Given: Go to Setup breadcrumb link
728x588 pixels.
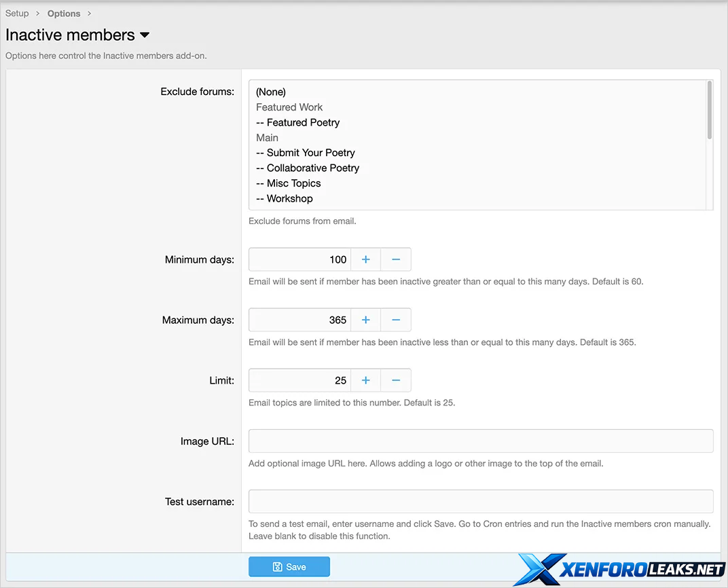Looking at the screenshot, I should pos(17,14).
